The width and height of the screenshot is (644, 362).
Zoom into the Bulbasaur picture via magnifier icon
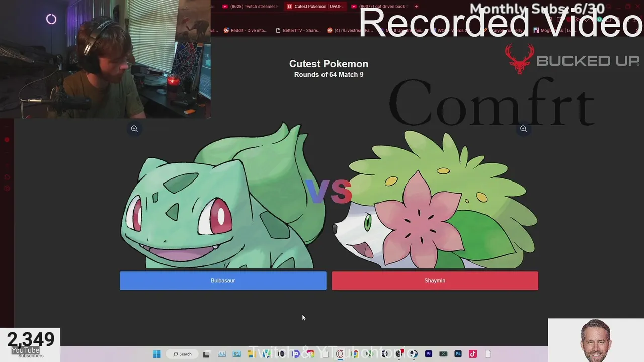point(134,129)
